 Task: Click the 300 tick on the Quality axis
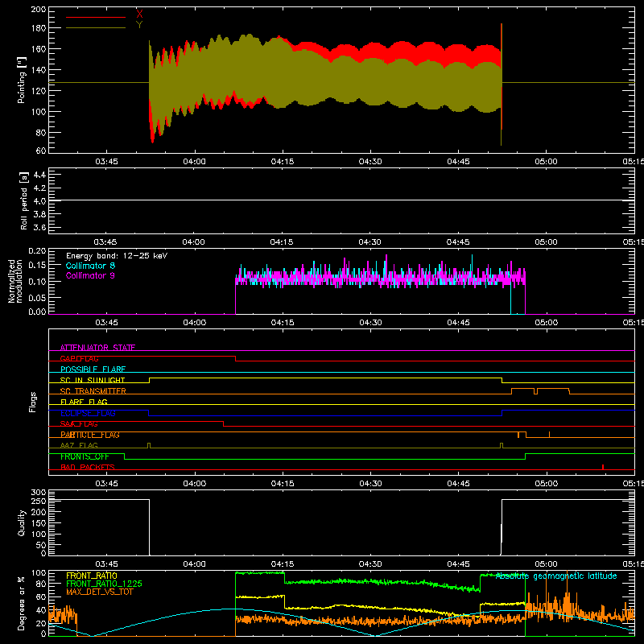click(39, 493)
